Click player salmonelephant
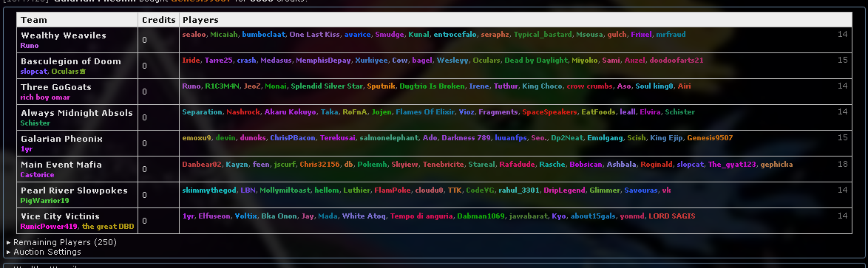Screen dimensions: 868x268 389,137
